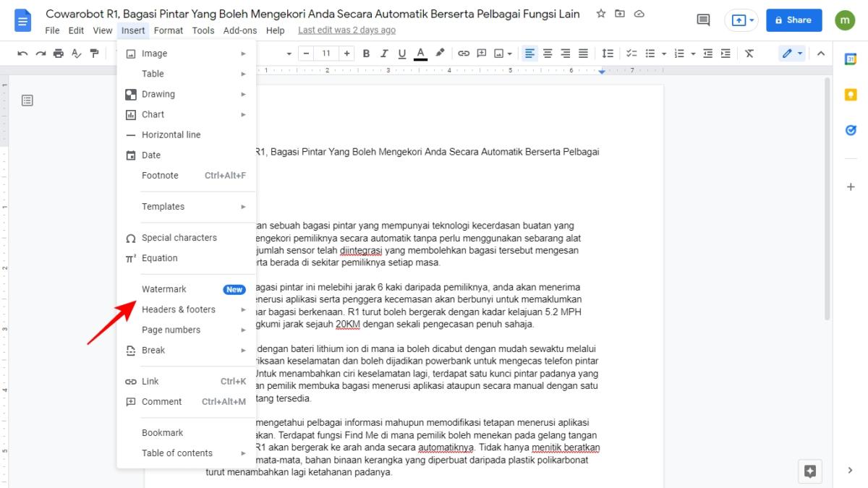868x488 pixels.
Task: Set right text alignment
Action: (566, 53)
